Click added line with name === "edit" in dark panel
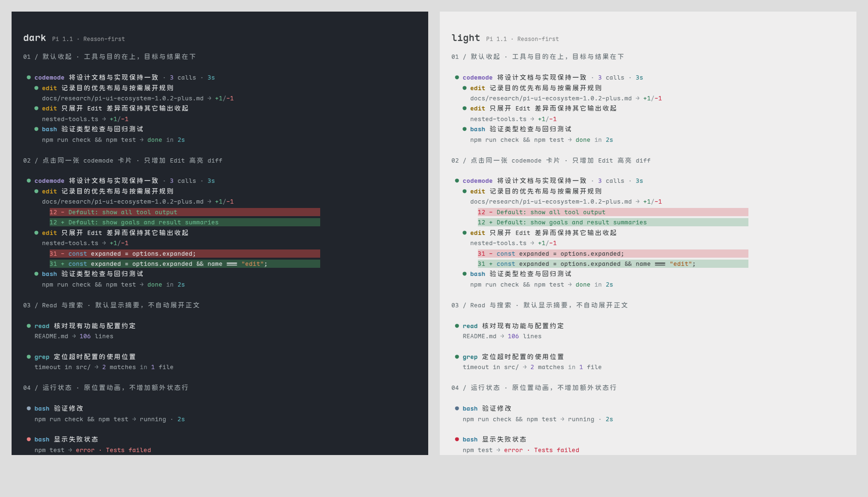 tap(185, 264)
